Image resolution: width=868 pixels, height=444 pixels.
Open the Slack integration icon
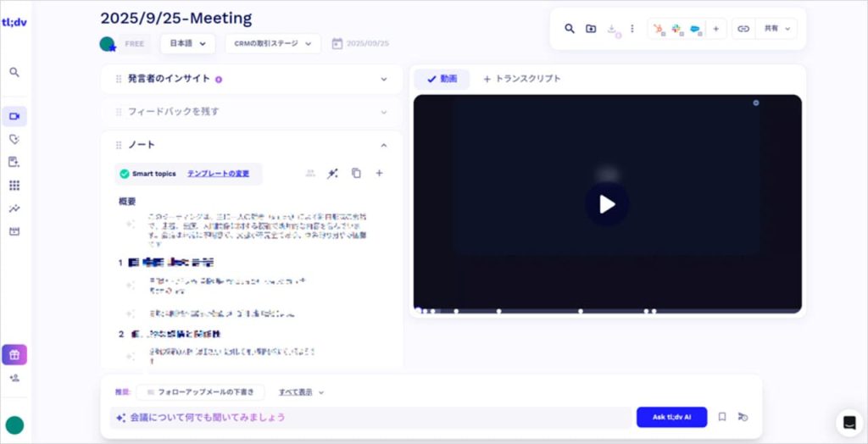click(677, 29)
